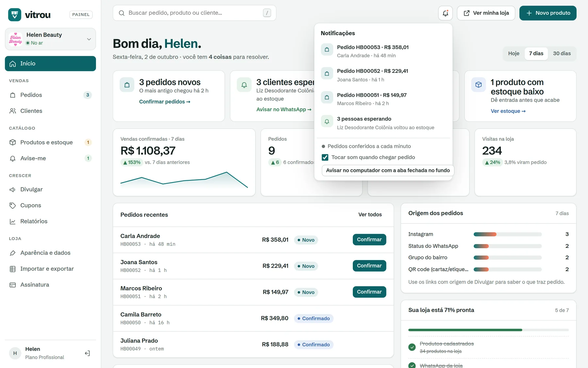
Task: Select the 30 dias period tab
Action: (562, 54)
